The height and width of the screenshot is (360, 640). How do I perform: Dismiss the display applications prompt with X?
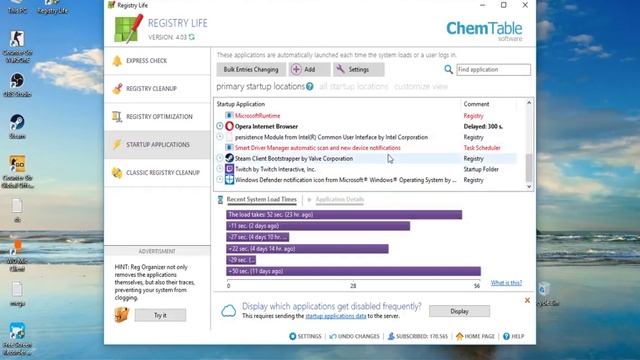(527, 300)
